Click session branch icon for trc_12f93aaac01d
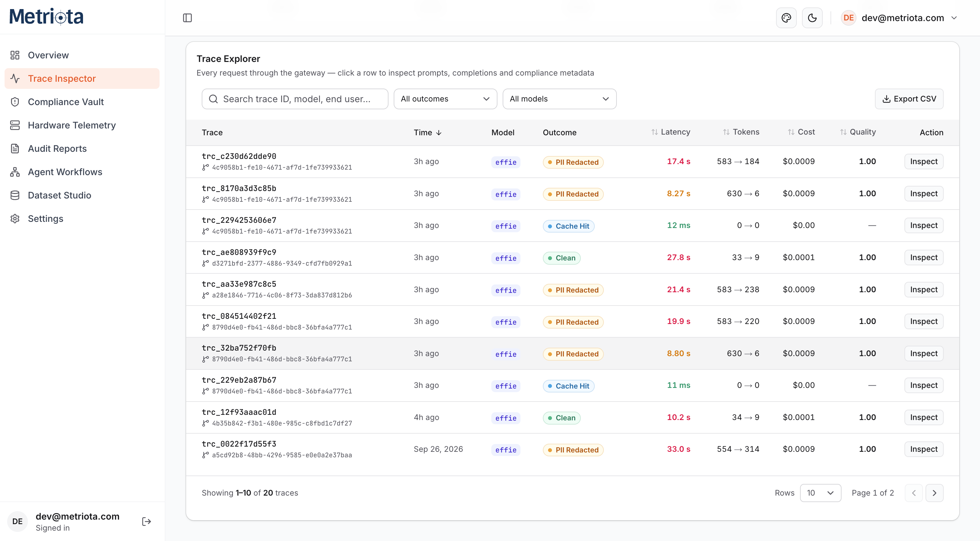Screen dimensions: 980x541 (205, 423)
